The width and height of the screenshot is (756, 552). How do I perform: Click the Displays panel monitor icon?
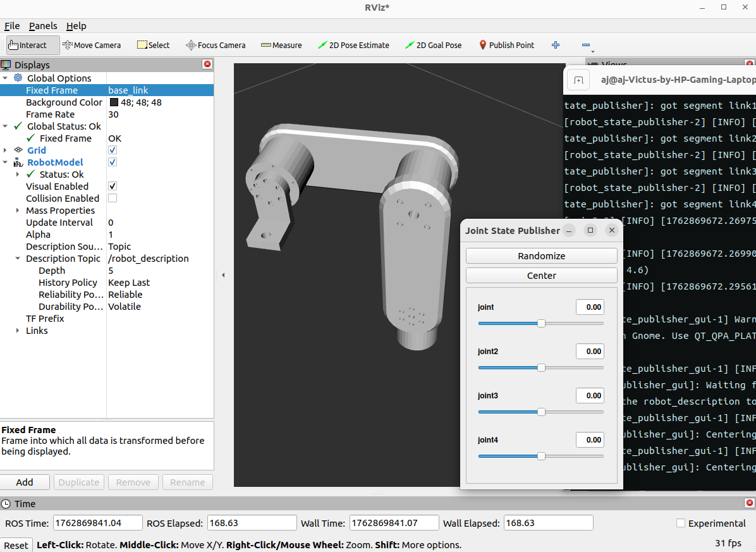(x=6, y=64)
